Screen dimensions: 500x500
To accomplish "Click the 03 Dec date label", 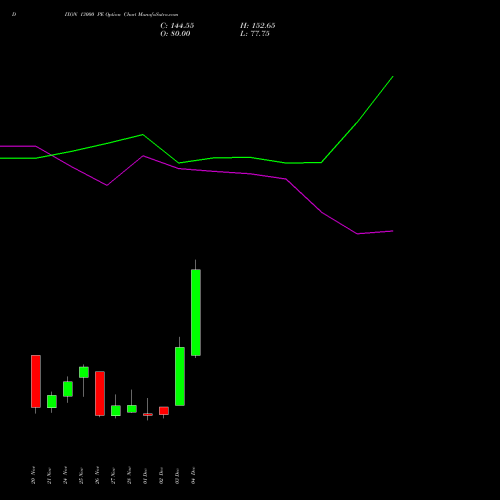I will (177, 475).
